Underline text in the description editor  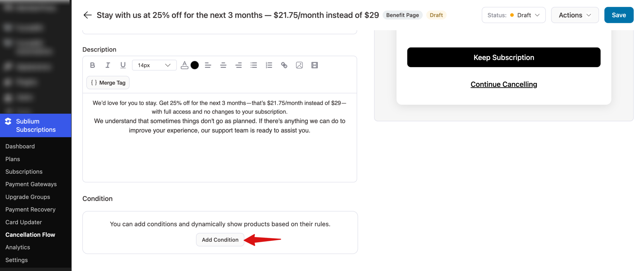123,65
